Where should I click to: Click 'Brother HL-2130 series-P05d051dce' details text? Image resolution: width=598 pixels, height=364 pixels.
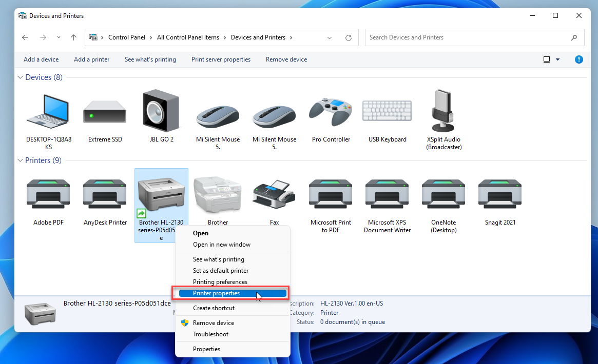[x=117, y=304]
